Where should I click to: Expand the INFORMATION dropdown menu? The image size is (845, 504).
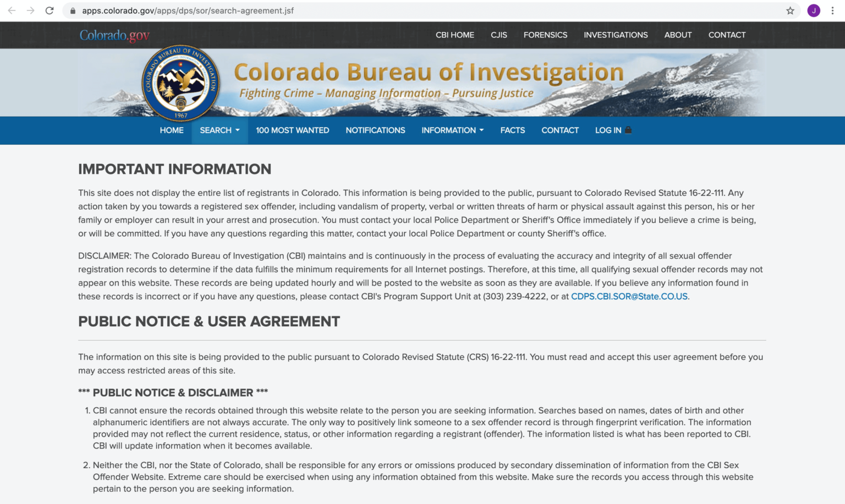pos(452,130)
